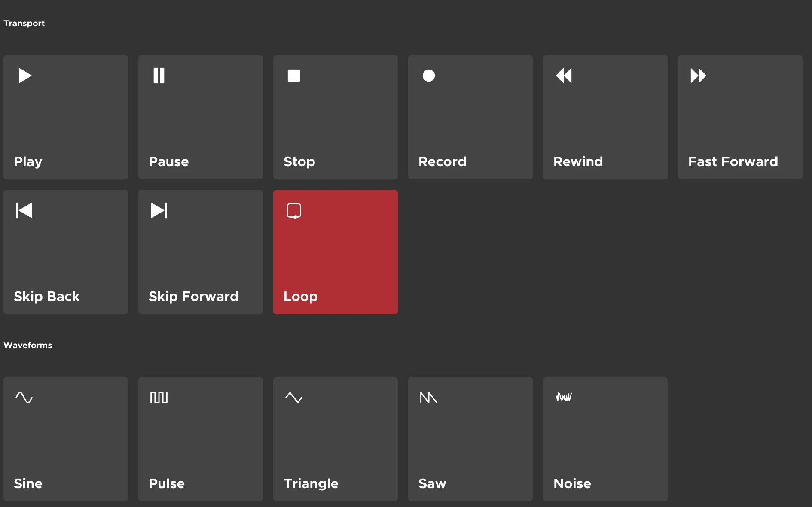Click the "Noise" text label

point(572,483)
